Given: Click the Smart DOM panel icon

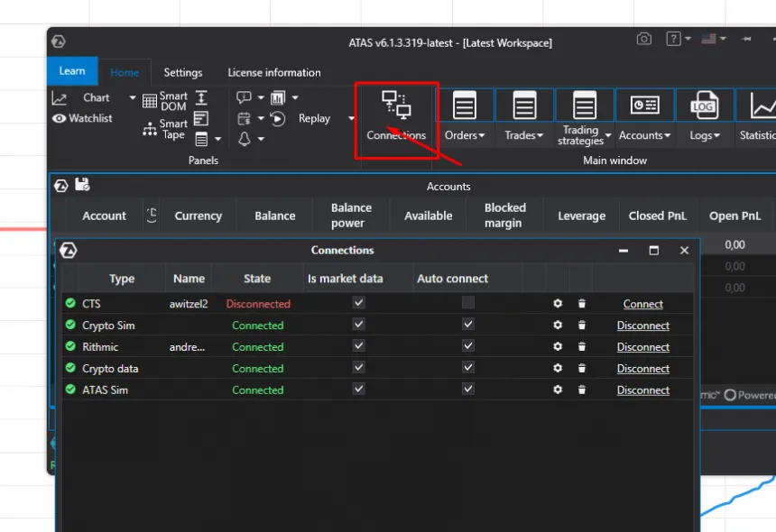Looking at the screenshot, I should (150, 101).
